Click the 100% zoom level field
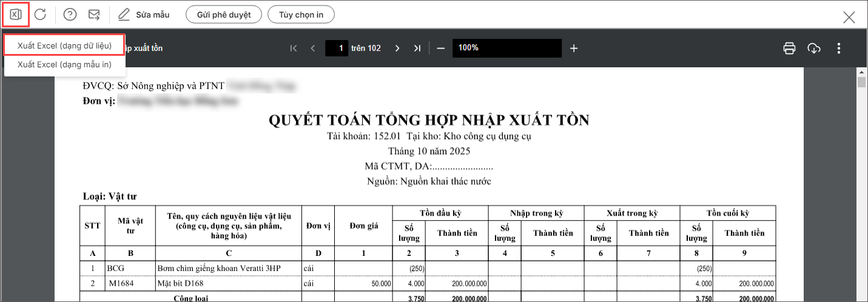Viewport: 868px width, 302px height. 506,49
